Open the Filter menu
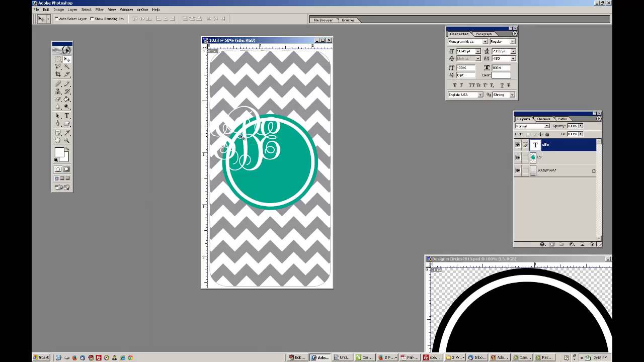644x362 pixels. click(x=100, y=10)
